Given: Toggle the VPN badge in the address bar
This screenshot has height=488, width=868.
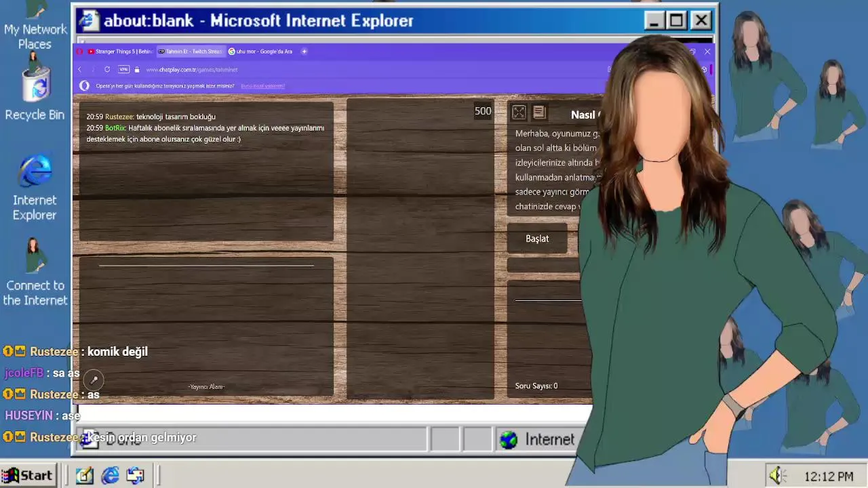Looking at the screenshot, I should (x=123, y=69).
